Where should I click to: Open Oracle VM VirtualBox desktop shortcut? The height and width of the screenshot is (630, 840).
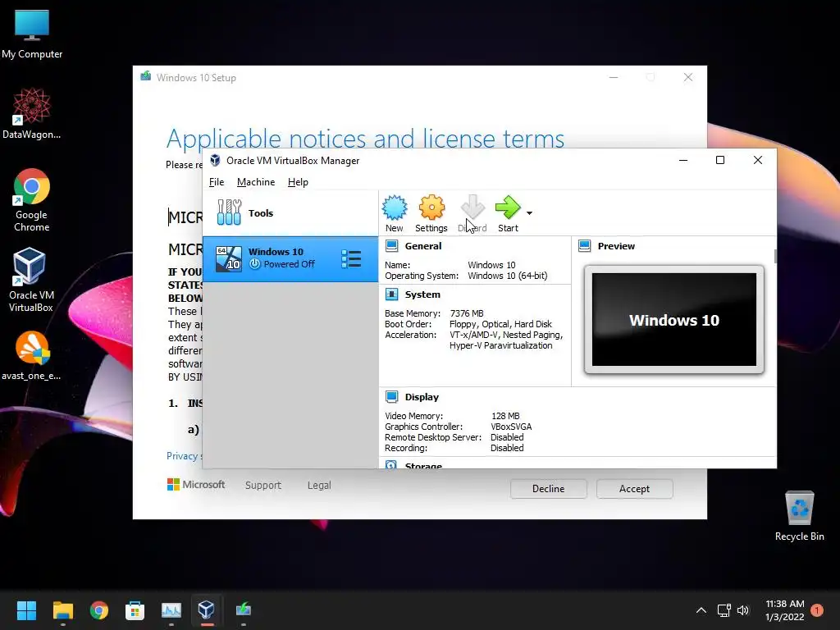(30, 281)
